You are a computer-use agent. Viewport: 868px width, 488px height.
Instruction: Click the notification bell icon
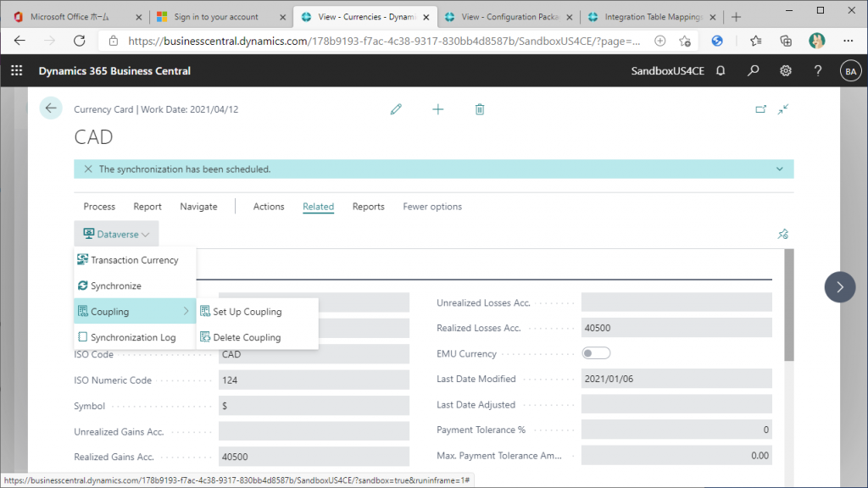[x=721, y=71]
